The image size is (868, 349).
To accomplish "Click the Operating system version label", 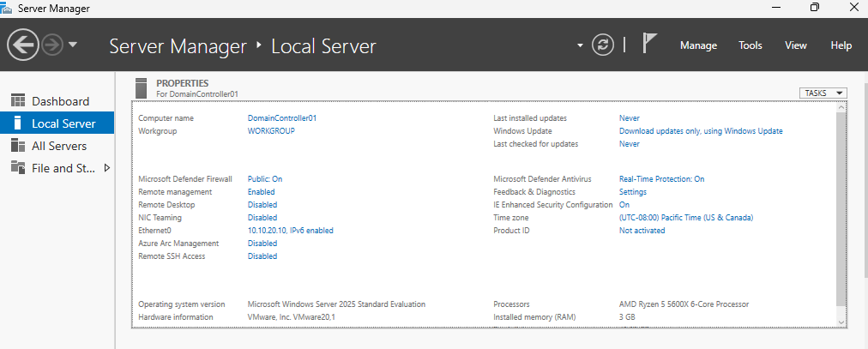I will pos(182,304).
